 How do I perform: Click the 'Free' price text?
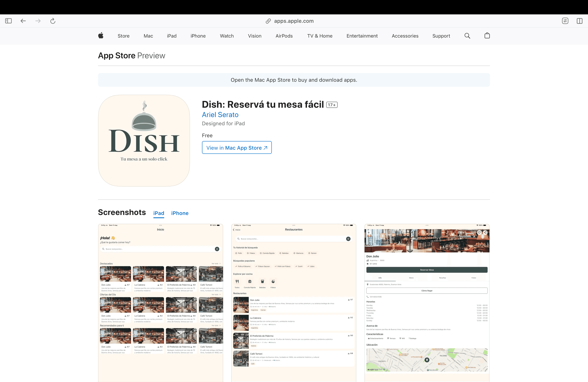pos(207,135)
